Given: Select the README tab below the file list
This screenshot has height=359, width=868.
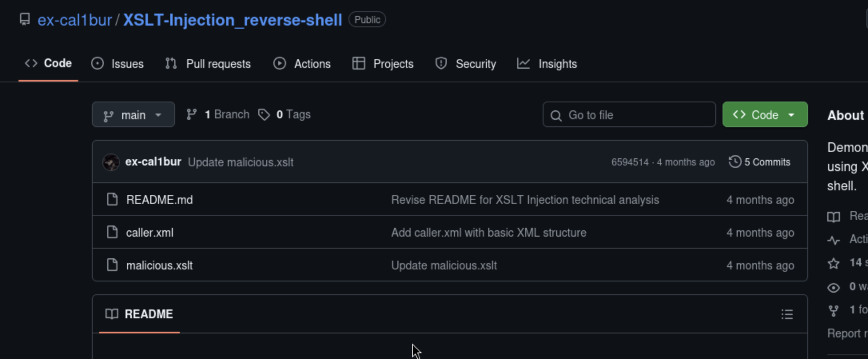Looking at the screenshot, I should tap(139, 314).
